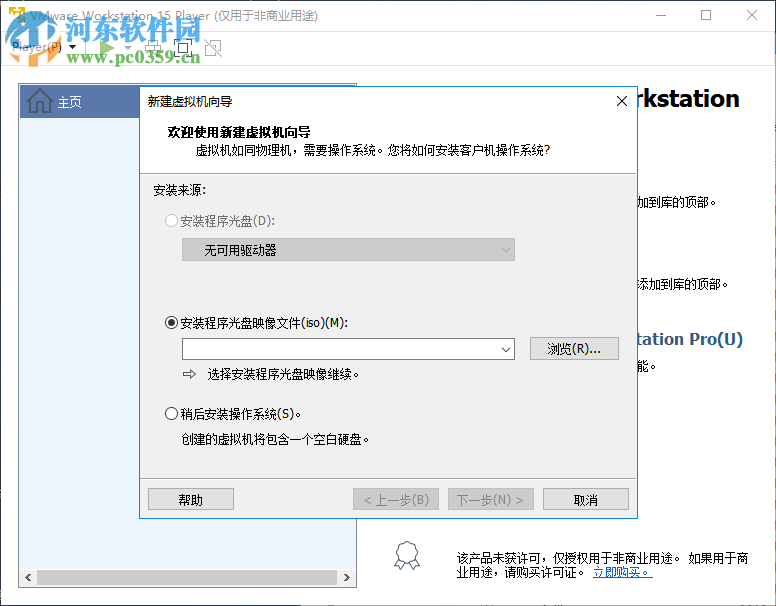Minimize the VMware Player window

click(x=661, y=15)
